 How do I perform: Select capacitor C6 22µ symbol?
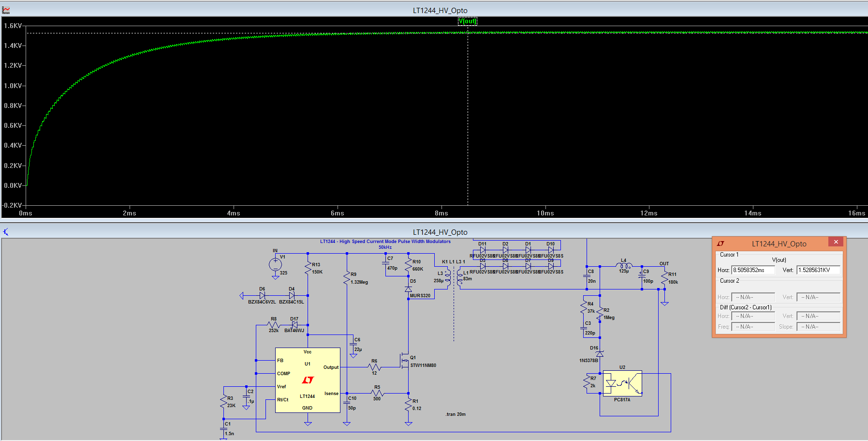(x=353, y=344)
